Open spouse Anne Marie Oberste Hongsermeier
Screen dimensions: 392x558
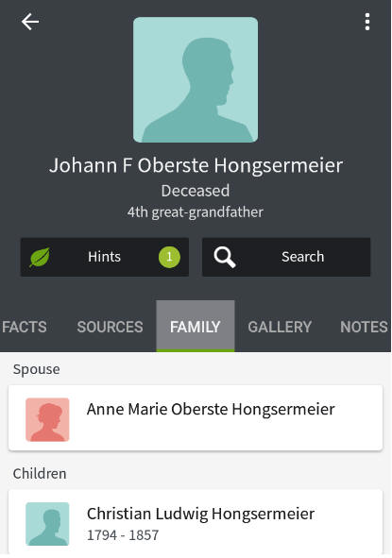tap(196, 417)
